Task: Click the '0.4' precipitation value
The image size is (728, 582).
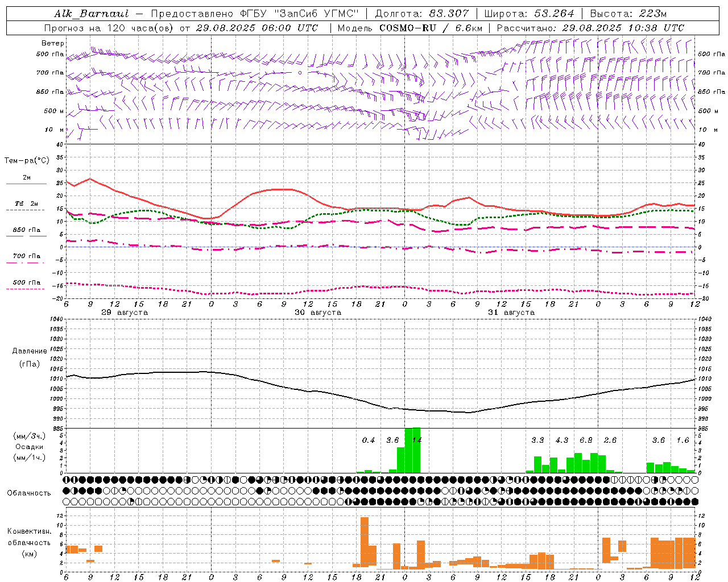Action: tap(369, 440)
